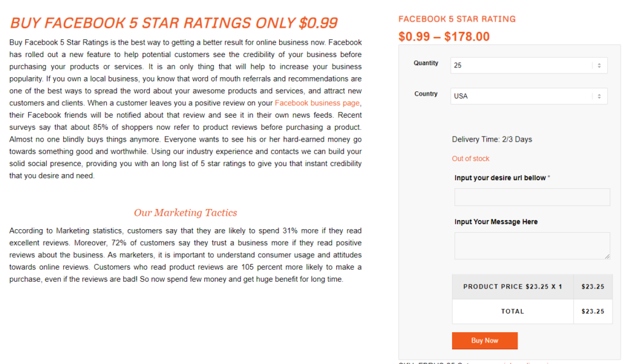Image resolution: width=628 pixels, height=364 pixels.
Task: Focus the Input Your Message text area
Action: pos(532,245)
